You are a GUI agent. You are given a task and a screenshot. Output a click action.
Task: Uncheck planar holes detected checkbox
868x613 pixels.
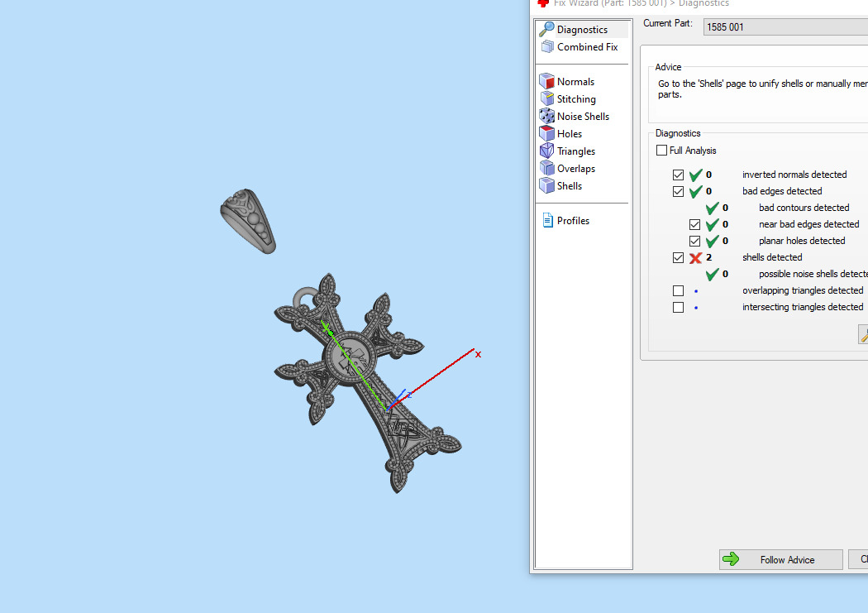point(694,241)
